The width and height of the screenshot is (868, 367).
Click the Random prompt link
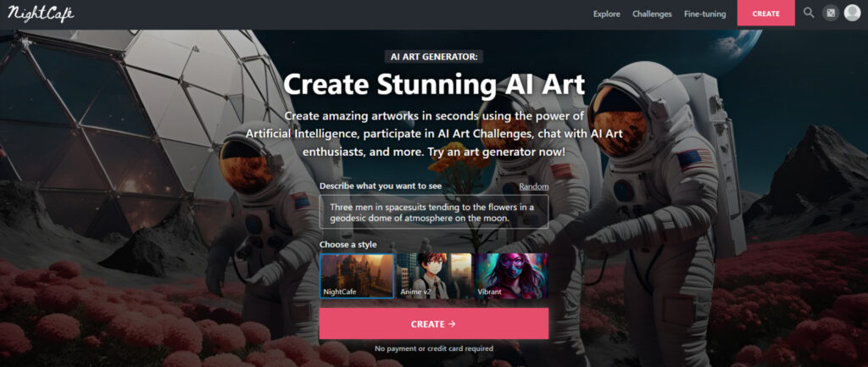534,186
